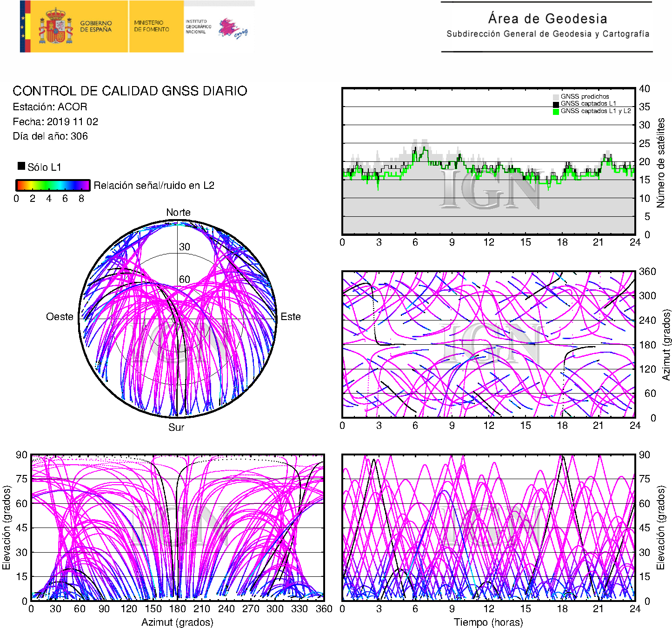This screenshot has height=628, width=672.
Task: Click the black GNSS captados L1 legend swatch
Action: tap(556, 104)
